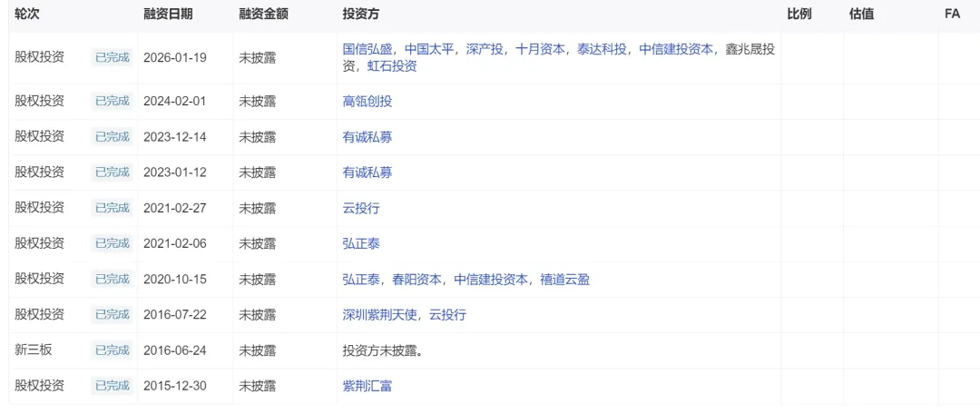Open investor link 高瓴创投

coord(367,102)
